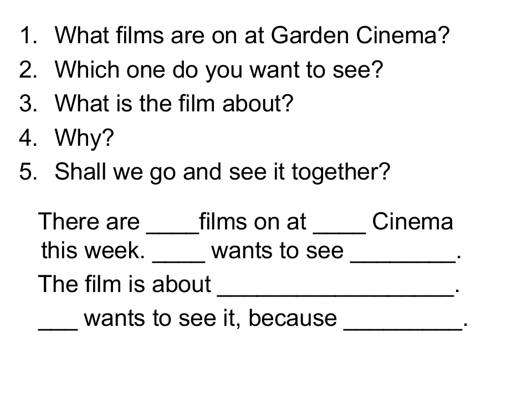The height and width of the screenshot is (399, 532).
Task: Click the words "There are" in the paragraph
Action: (89, 223)
